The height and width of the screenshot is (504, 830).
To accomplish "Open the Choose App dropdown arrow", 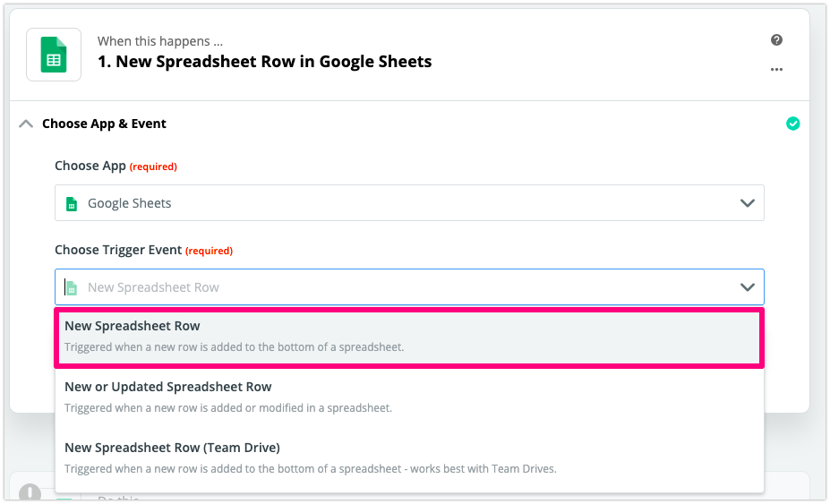I will pos(747,203).
